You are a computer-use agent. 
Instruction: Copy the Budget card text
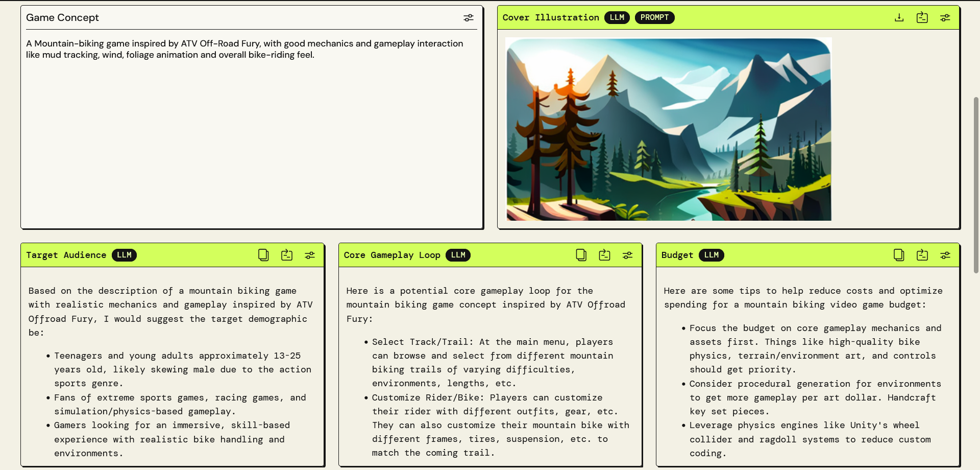pos(899,255)
